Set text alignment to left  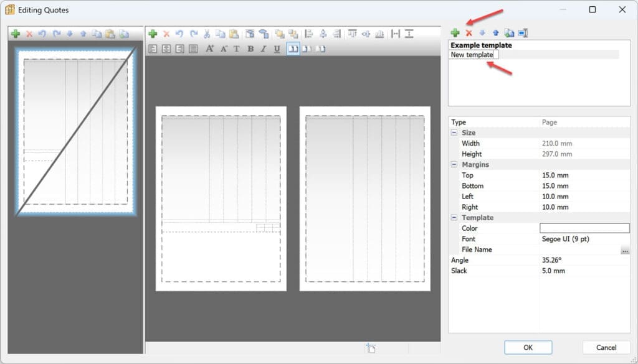[153, 49]
